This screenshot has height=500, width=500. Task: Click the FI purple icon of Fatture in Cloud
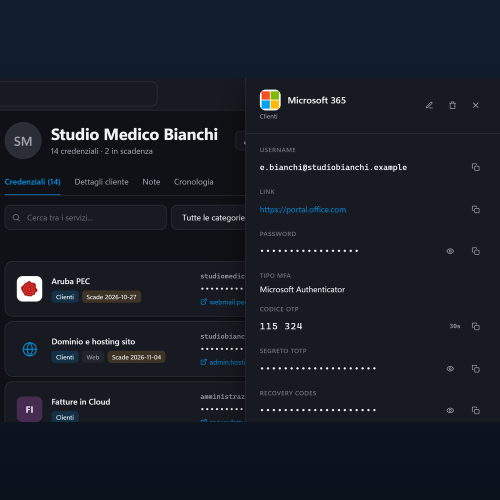click(29, 409)
